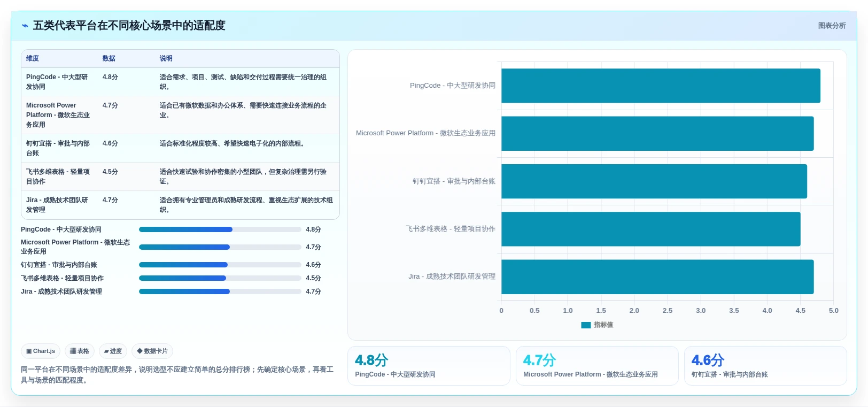This screenshot has width=868, height=407.
Task: Click the summary paragraph starting 同一平台在不同场景
Action: tap(177, 375)
